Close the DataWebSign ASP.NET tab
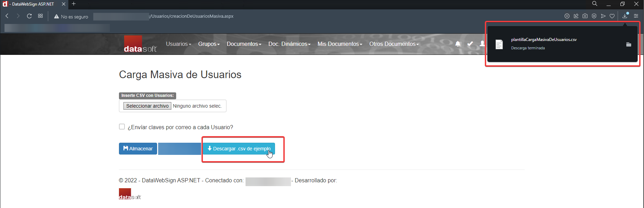 click(x=63, y=4)
